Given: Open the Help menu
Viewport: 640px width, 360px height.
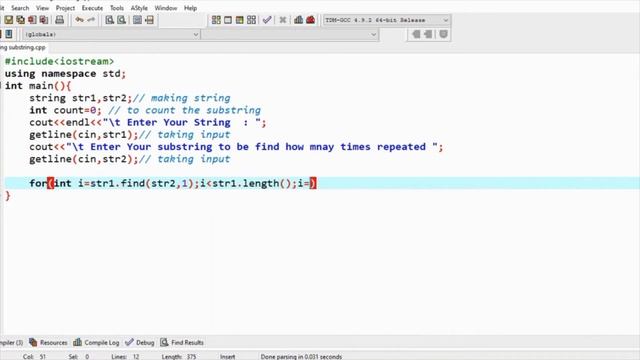Looking at the screenshot, I should (x=190, y=8).
